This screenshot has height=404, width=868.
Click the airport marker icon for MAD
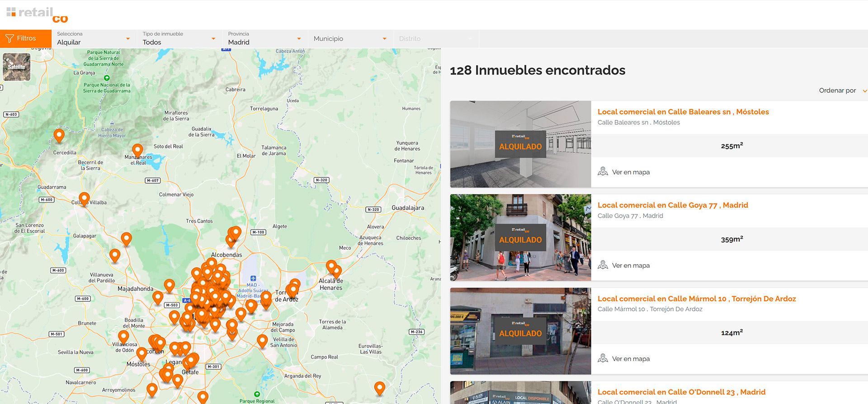253,279
